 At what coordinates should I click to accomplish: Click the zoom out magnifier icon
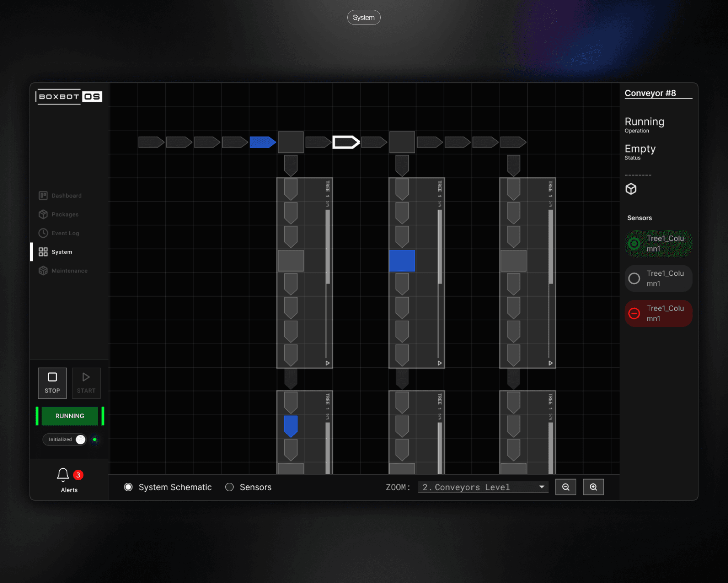[x=566, y=487]
